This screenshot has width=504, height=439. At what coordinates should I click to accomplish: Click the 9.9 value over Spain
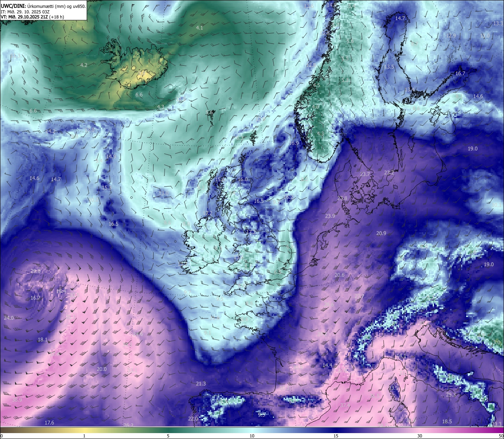pyautogui.click(x=261, y=414)
